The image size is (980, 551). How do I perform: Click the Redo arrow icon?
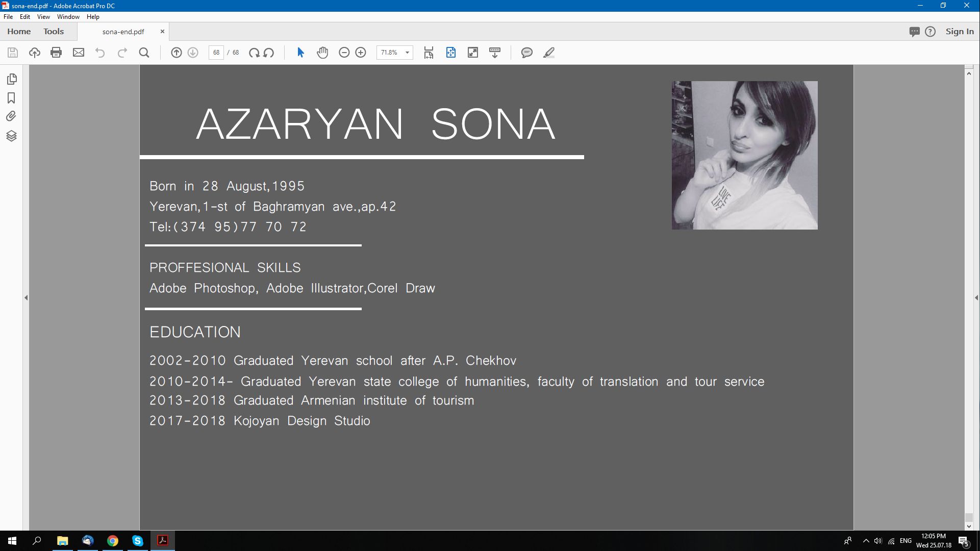[122, 53]
